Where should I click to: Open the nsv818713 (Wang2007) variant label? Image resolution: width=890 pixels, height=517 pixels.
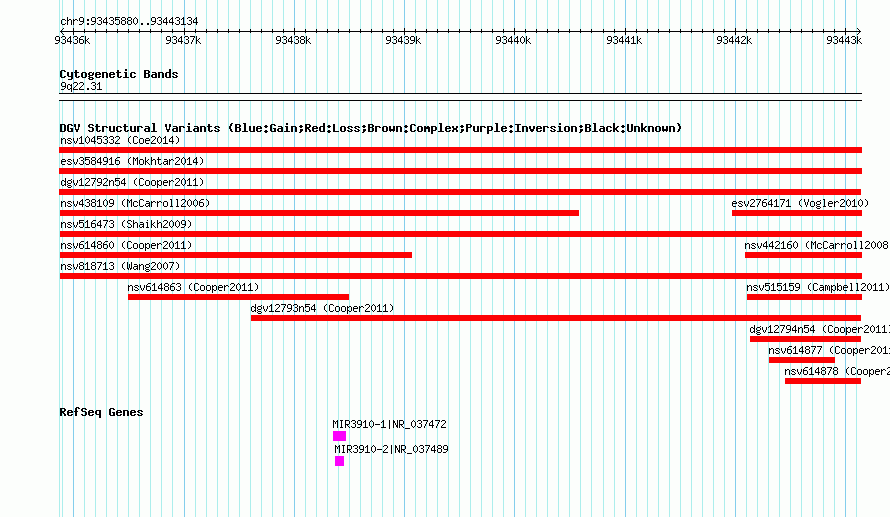[120, 266]
